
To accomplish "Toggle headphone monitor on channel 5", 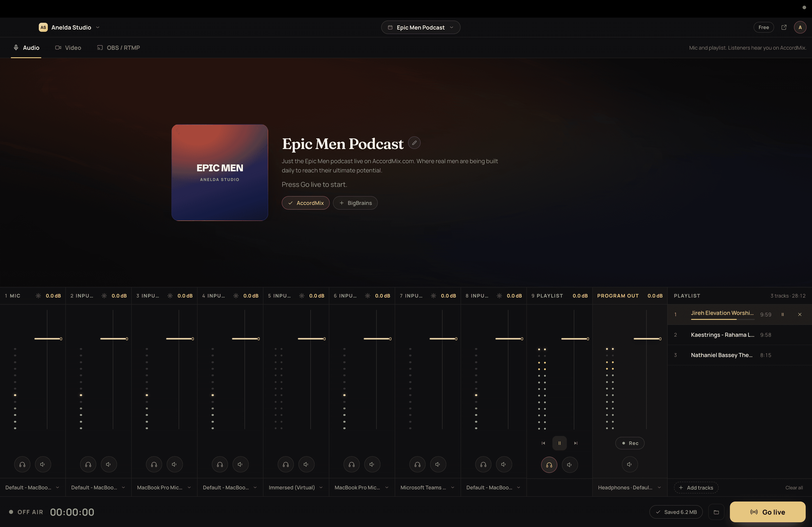I will click(286, 464).
